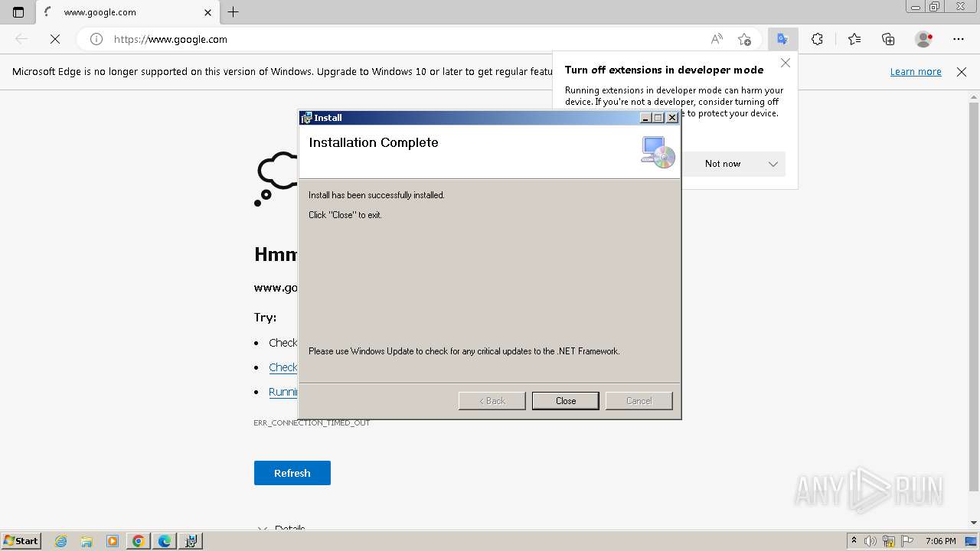The image size is (980, 551).
Task: Open the Install window system menu icon
Action: coord(306,118)
